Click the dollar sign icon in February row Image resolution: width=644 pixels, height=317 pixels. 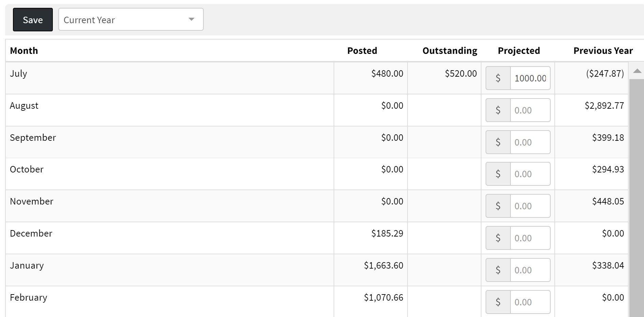coord(498,302)
